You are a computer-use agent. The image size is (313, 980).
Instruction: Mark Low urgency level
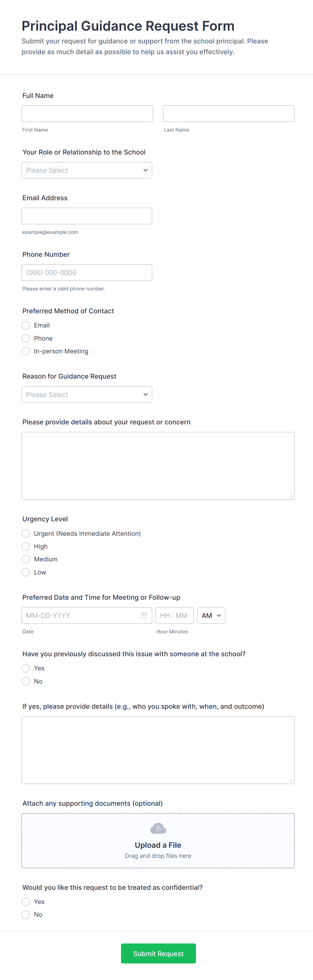coord(26,572)
